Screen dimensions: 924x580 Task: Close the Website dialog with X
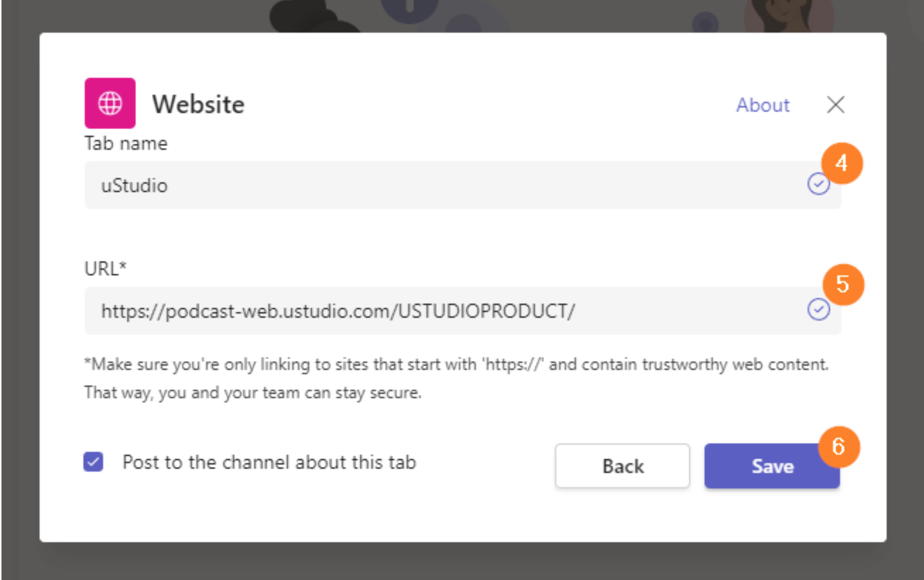835,105
